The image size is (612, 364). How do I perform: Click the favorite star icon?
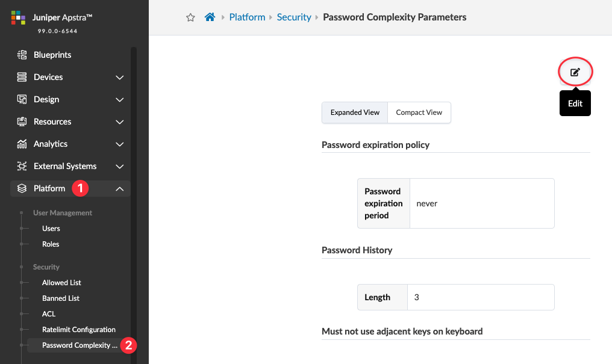click(190, 17)
